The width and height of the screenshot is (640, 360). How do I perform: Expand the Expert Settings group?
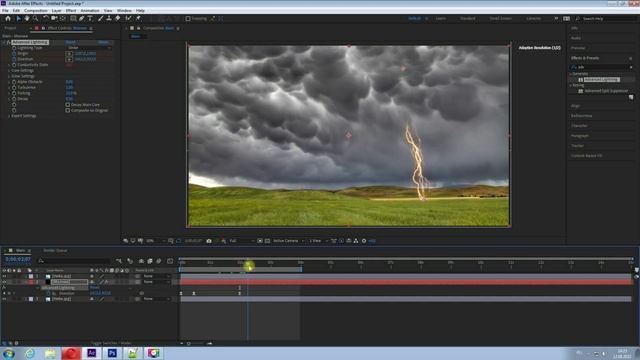coord(9,116)
